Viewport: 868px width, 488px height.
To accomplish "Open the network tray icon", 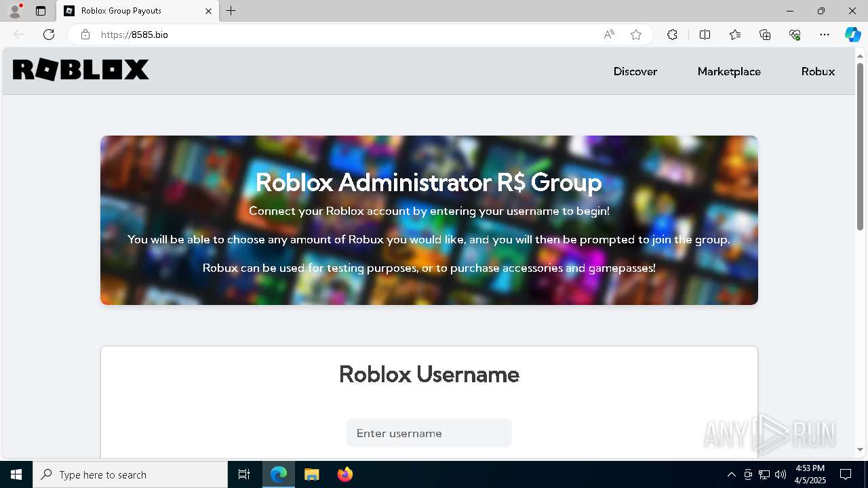I will (x=764, y=474).
